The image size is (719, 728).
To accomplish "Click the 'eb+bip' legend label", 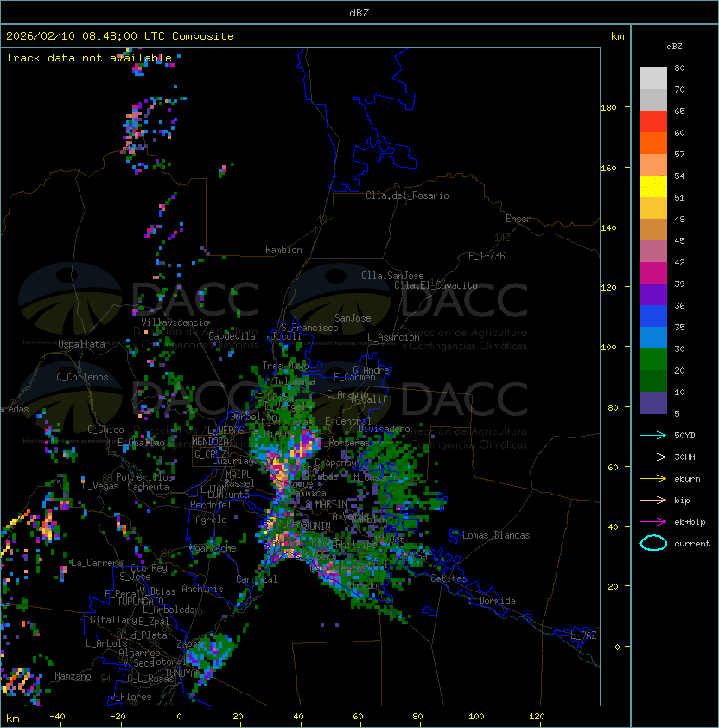I will tap(690, 522).
